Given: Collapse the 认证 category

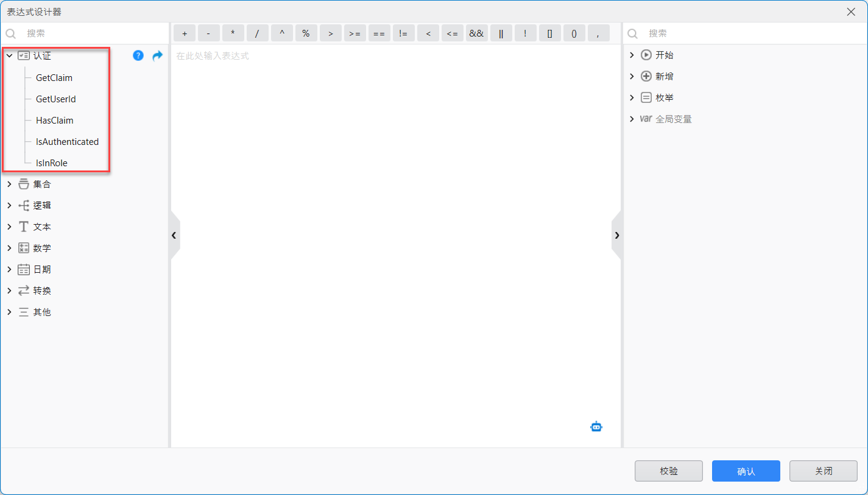Looking at the screenshot, I should 9,56.
